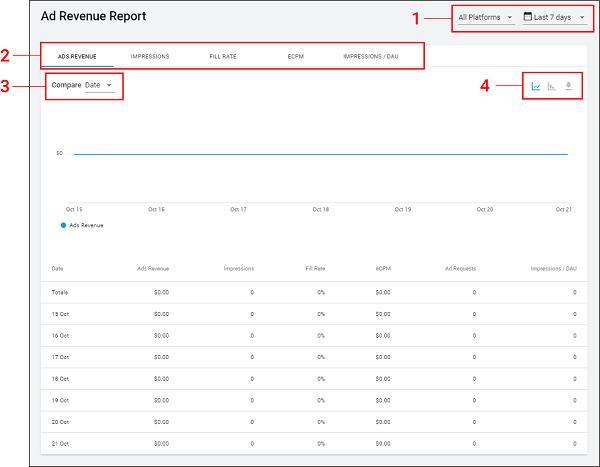
Task: Open the All Platforms dropdown
Action: [485, 17]
